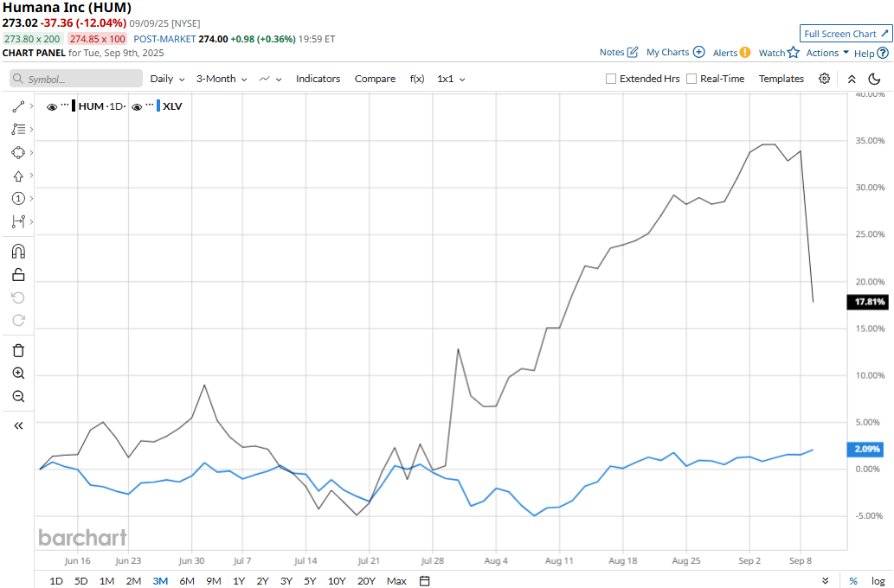Click the collapse header double-arrow icon
Image resolution: width=894 pixels, height=588 pixels.
(852, 79)
